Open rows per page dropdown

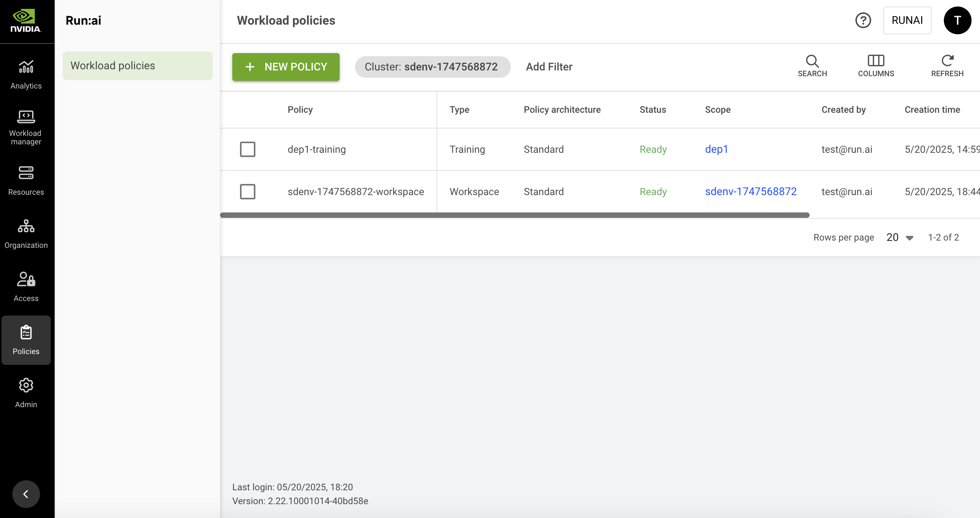900,237
